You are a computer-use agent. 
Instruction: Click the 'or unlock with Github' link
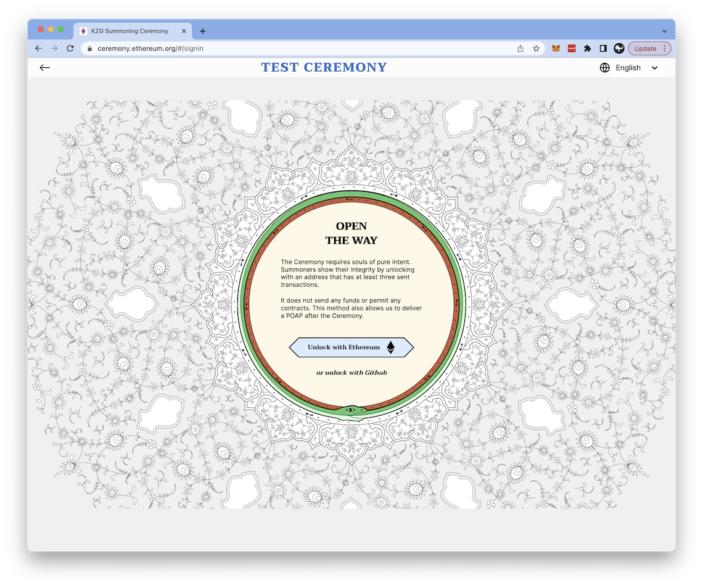(x=351, y=373)
